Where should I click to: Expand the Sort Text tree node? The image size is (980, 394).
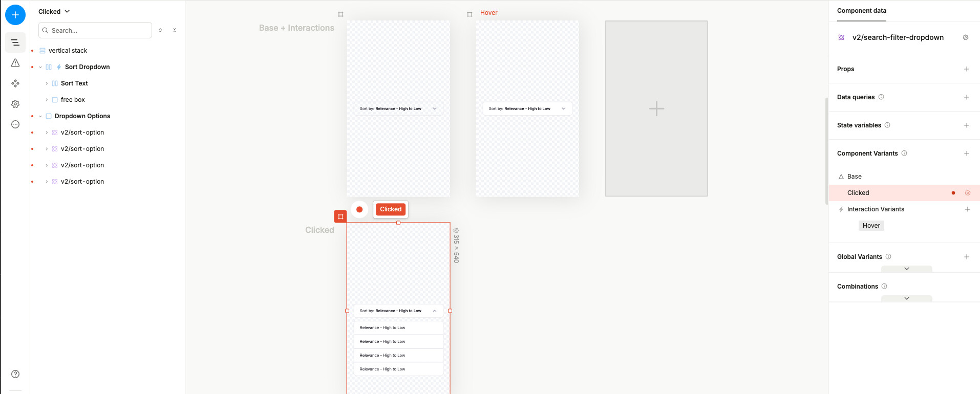click(47, 83)
